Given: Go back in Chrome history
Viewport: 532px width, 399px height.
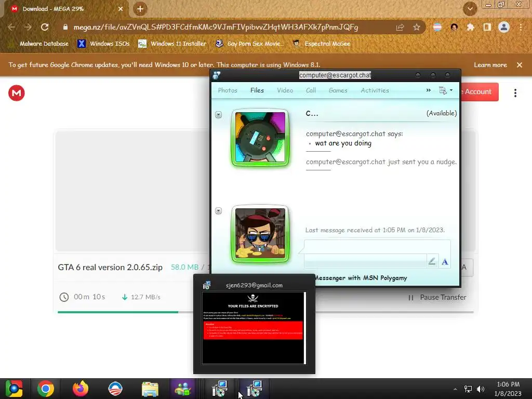Looking at the screenshot, I should coord(11,27).
